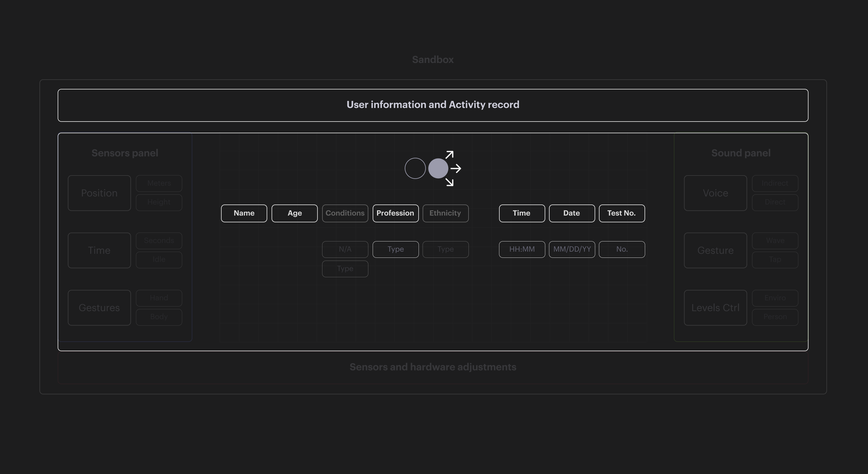Select the Name field button

point(244,213)
